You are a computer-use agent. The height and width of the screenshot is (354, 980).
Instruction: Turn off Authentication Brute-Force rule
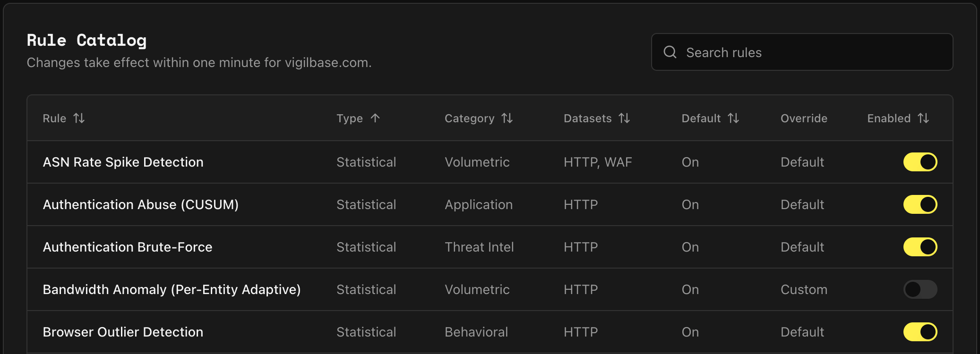[x=920, y=247]
